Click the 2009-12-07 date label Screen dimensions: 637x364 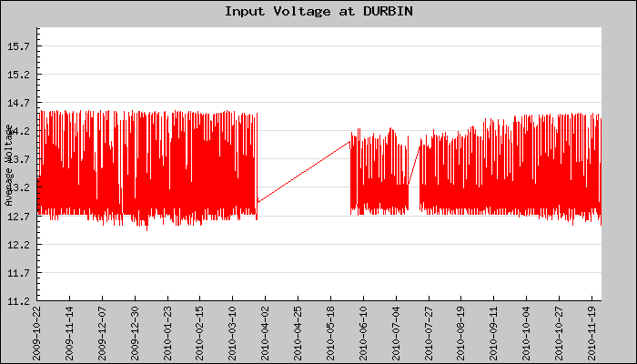[102, 334]
